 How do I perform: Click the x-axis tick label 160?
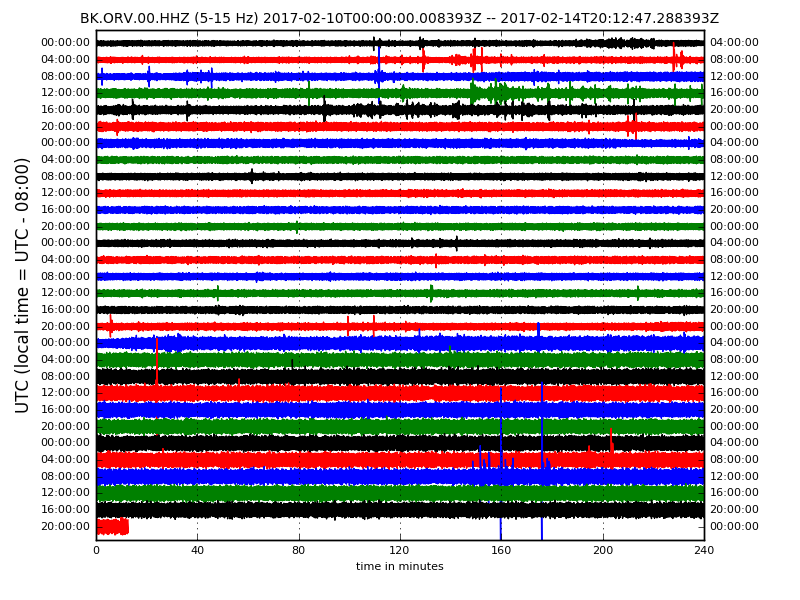pos(501,550)
